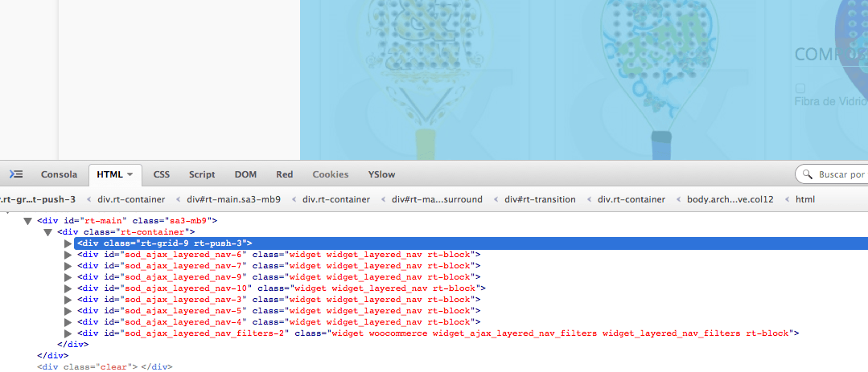The image size is (868, 372).
Task: Select the html breadcrumb
Action: [x=805, y=199]
